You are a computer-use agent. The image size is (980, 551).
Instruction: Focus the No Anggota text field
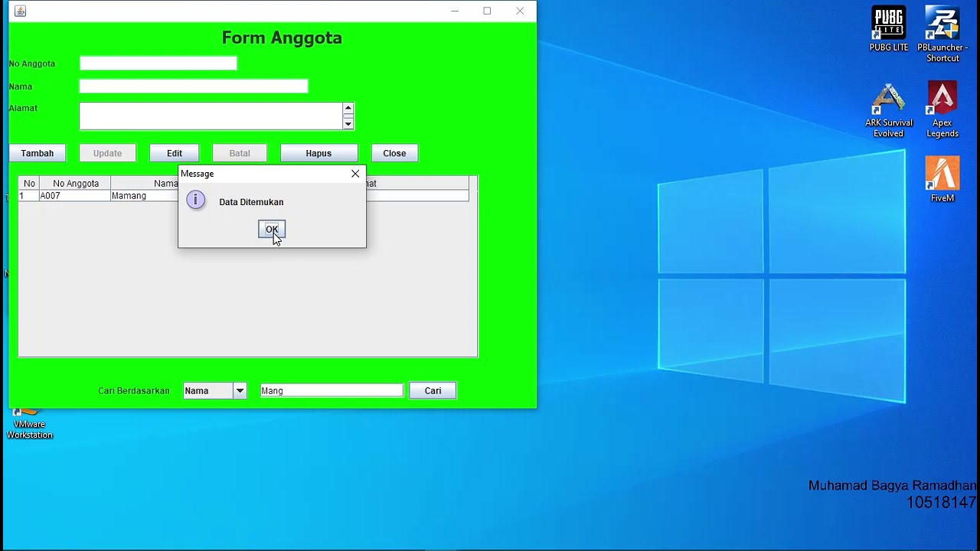click(x=158, y=64)
